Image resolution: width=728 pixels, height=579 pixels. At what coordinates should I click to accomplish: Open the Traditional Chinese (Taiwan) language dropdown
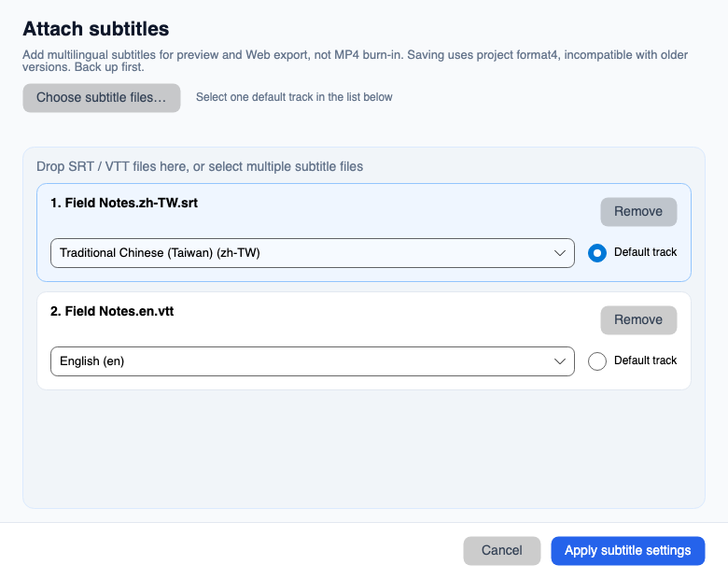point(313,253)
